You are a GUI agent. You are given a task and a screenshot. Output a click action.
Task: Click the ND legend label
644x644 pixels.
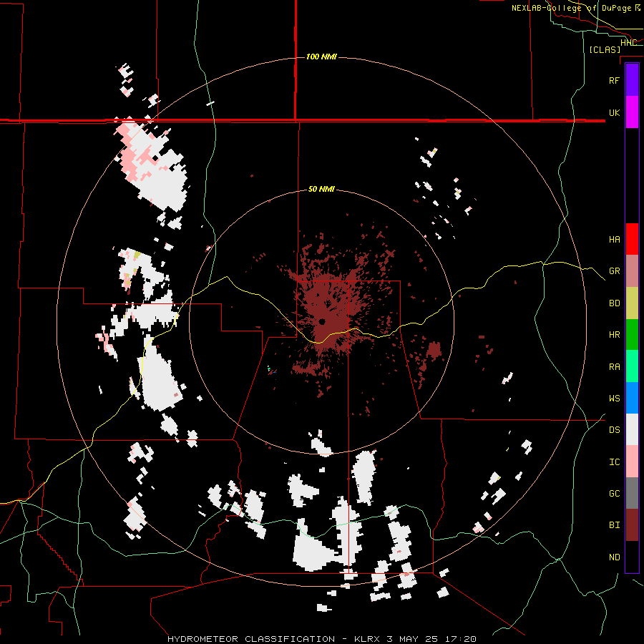click(x=614, y=557)
